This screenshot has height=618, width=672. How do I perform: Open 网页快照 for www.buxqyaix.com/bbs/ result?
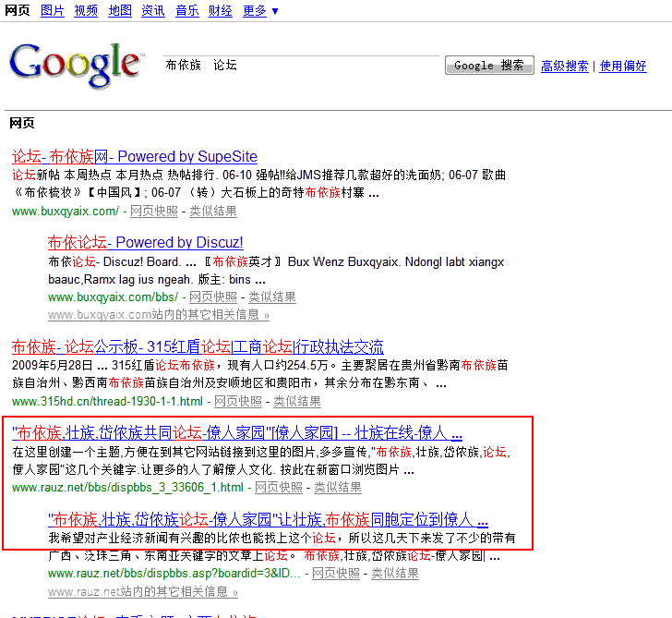pyautogui.click(x=213, y=297)
